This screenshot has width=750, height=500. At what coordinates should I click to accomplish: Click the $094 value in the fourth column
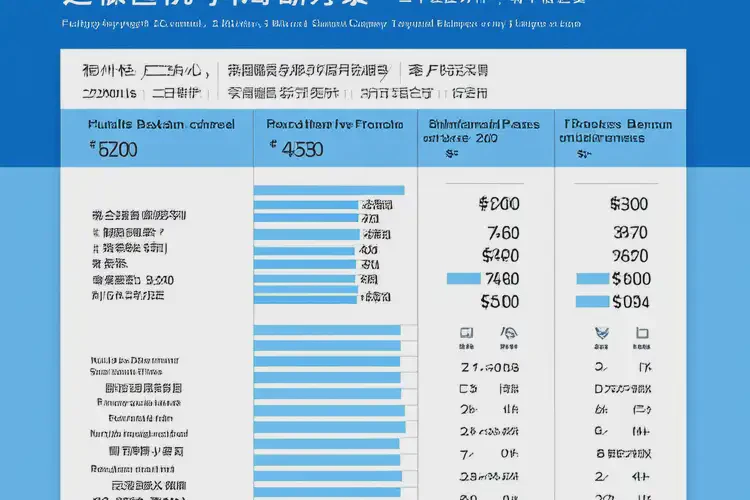click(630, 301)
